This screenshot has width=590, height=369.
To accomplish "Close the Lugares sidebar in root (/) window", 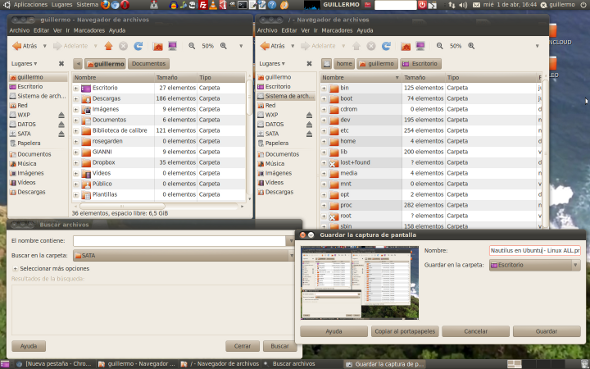I will (309, 64).
